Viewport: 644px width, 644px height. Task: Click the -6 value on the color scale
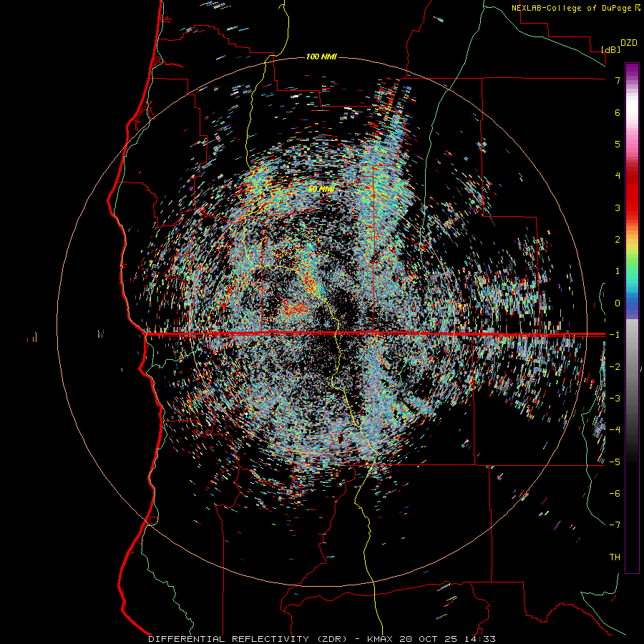point(615,494)
